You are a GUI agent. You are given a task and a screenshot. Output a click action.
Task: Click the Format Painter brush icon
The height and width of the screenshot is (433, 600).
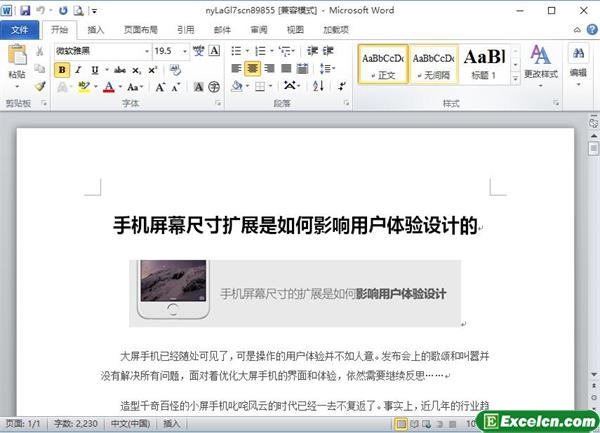coord(40,87)
